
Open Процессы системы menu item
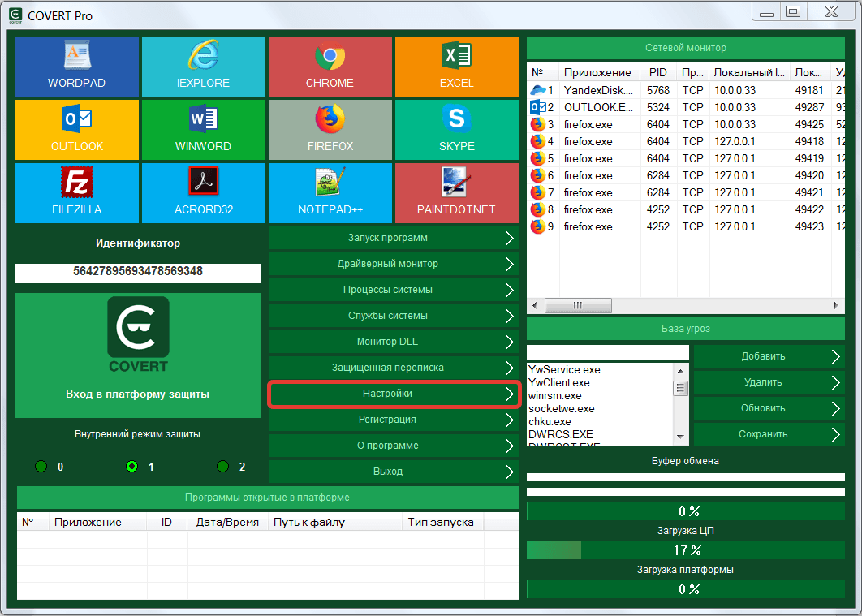click(394, 290)
